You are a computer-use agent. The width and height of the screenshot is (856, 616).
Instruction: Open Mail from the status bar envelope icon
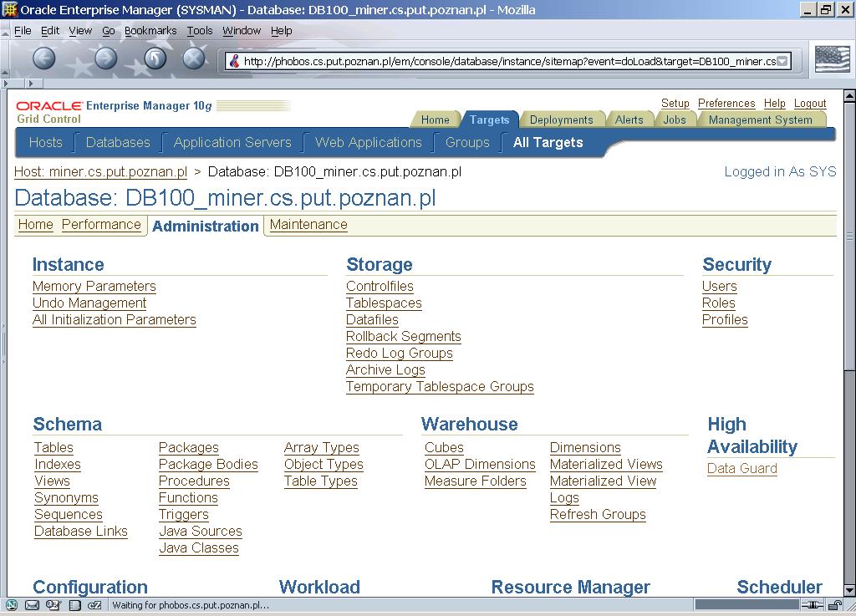coord(33,604)
